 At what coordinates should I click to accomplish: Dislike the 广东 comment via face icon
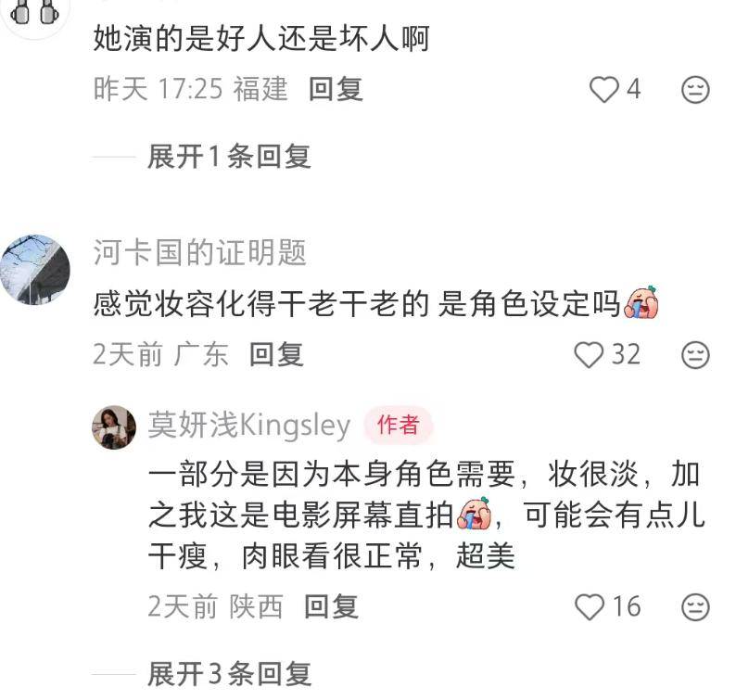coord(695,355)
